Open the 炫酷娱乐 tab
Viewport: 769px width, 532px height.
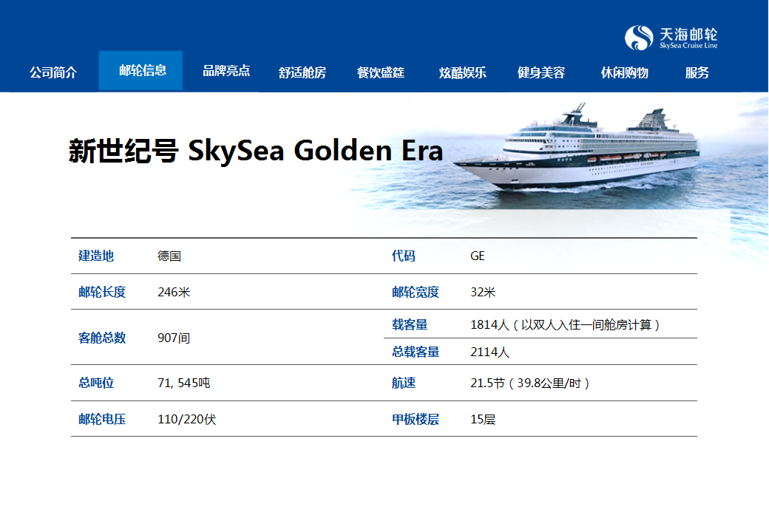(462, 72)
